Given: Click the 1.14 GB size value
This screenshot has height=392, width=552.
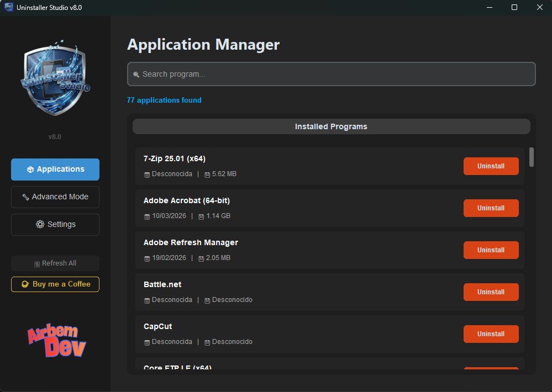Looking at the screenshot, I should pyautogui.click(x=218, y=216).
